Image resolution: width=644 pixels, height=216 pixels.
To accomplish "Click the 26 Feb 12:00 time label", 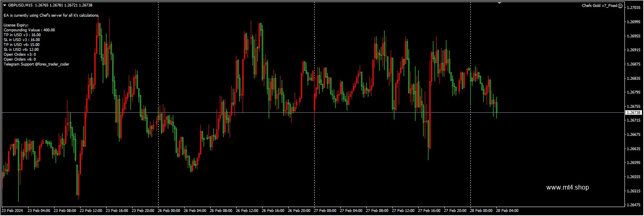I will [247, 211].
